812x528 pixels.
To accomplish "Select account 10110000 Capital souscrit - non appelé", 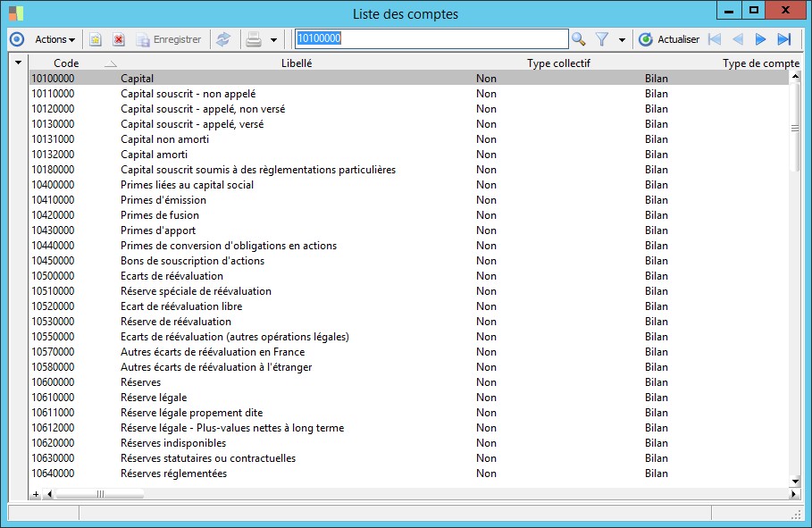I will [408, 94].
